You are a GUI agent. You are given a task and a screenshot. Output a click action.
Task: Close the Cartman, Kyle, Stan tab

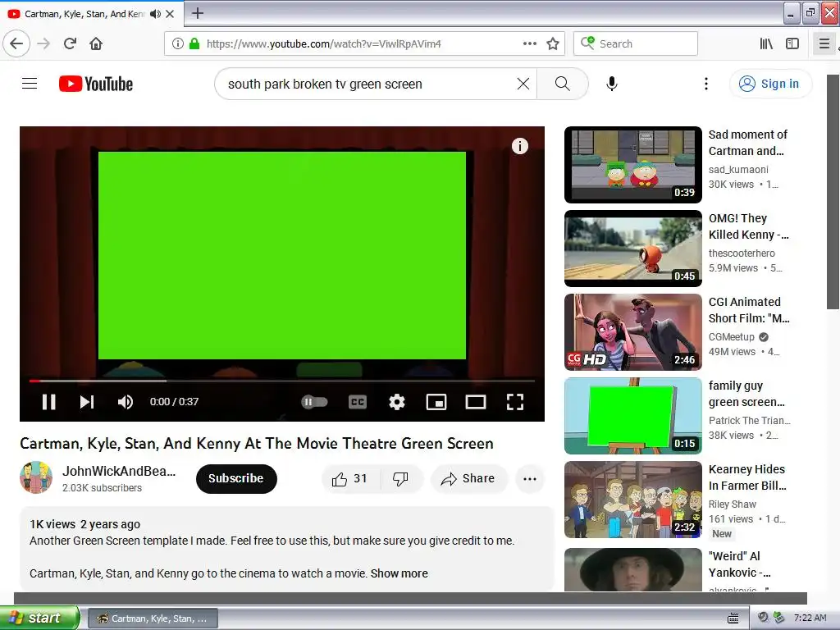coord(170,14)
